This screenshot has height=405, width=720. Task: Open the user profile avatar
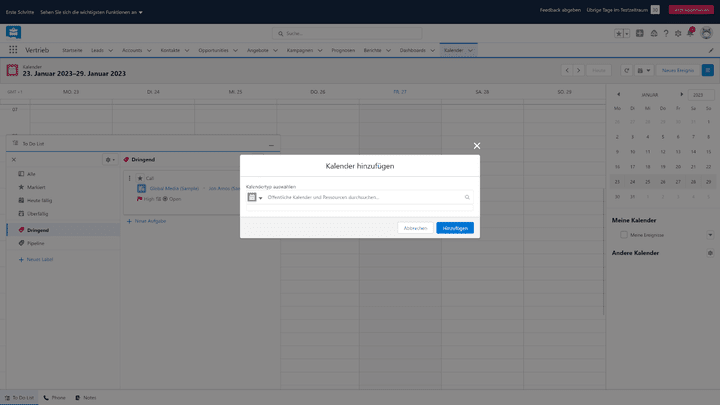click(x=706, y=33)
